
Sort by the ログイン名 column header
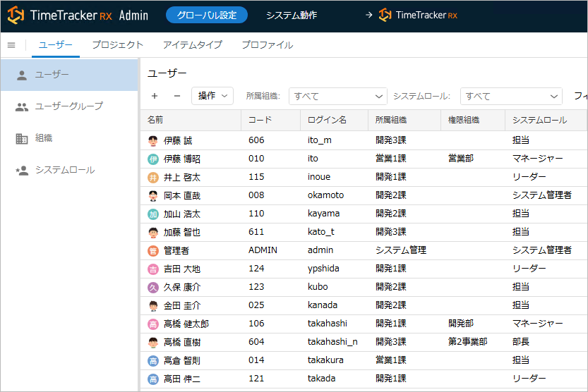[x=328, y=120]
